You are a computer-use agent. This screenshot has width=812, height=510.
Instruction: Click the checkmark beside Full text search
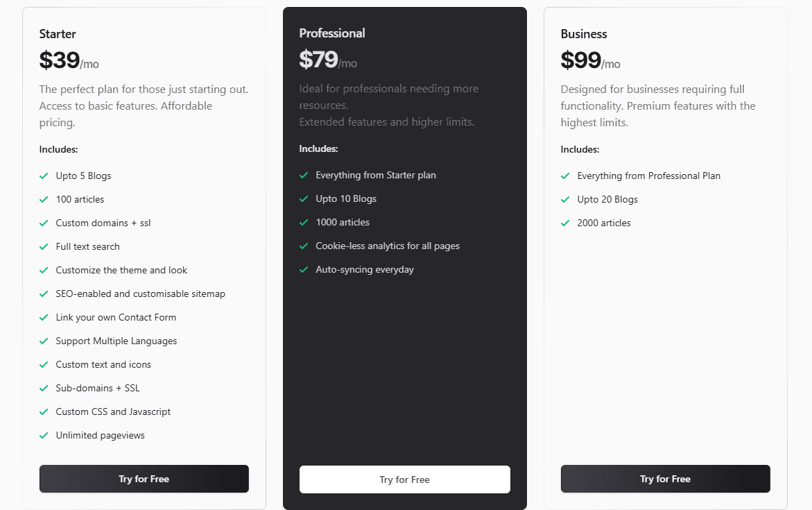44,246
